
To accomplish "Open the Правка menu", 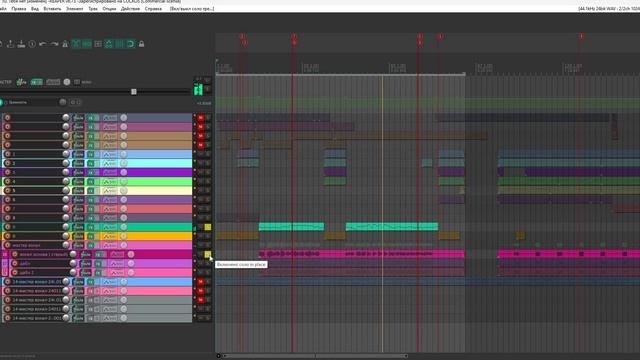I will (19, 9).
